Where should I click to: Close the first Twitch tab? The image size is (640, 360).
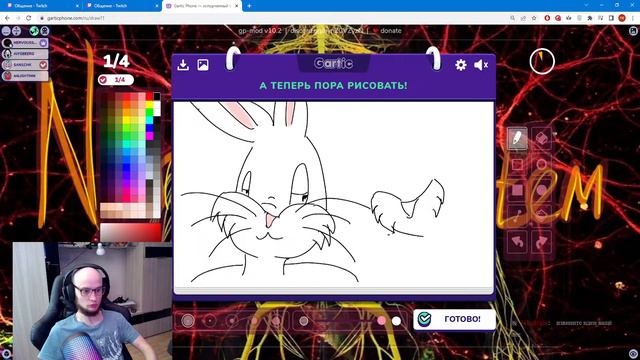pyautogui.click(x=77, y=6)
